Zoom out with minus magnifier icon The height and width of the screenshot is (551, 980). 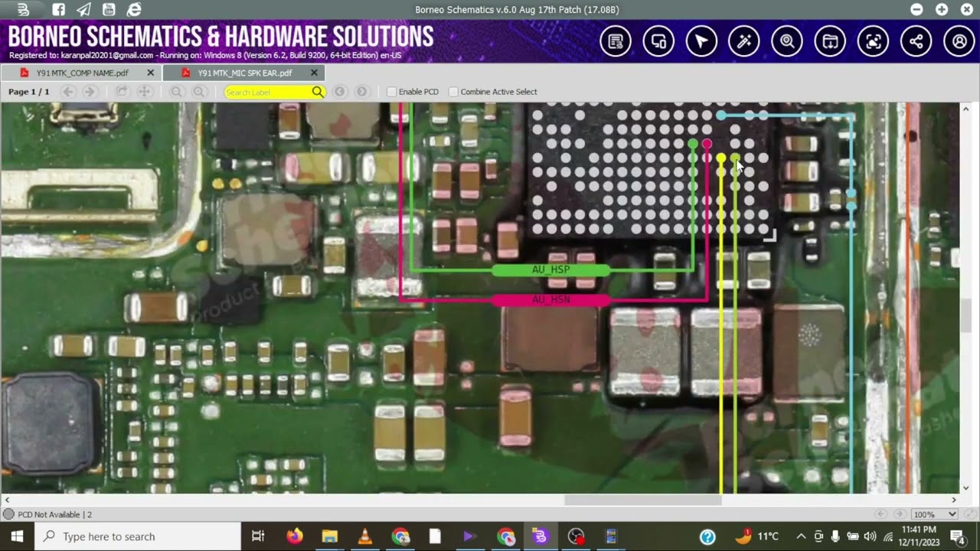tap(177, 92)
